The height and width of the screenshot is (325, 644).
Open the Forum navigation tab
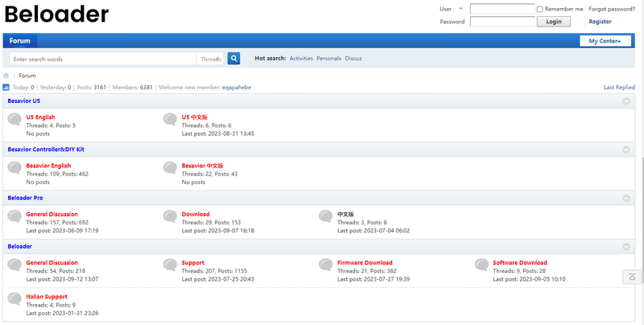(x=19, y=40)
